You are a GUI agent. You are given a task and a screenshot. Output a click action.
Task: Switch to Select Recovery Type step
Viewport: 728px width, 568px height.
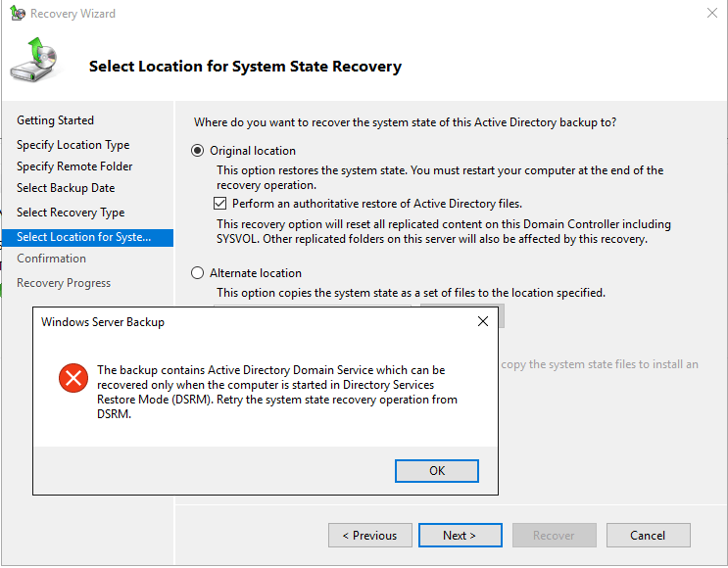tap(71, 213)
